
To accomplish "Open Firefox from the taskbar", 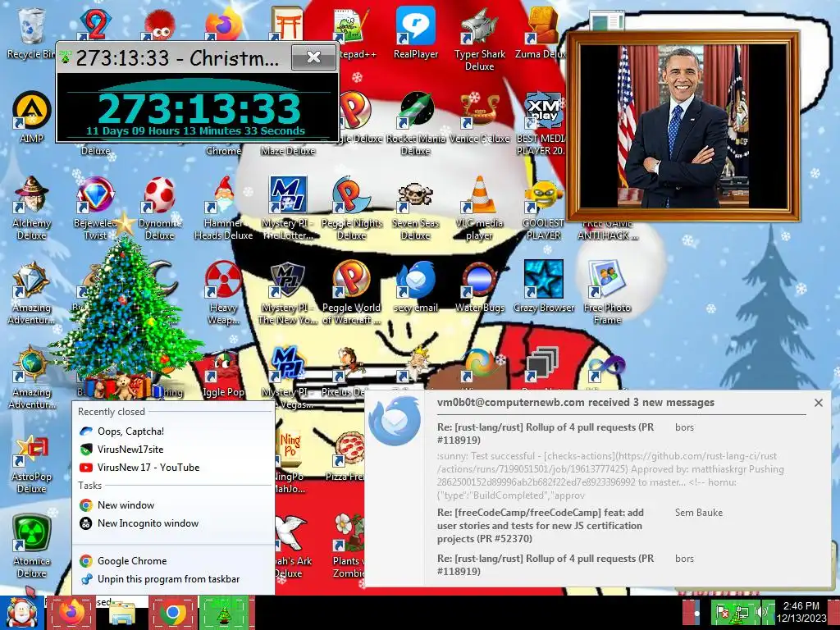I will 71,613.
